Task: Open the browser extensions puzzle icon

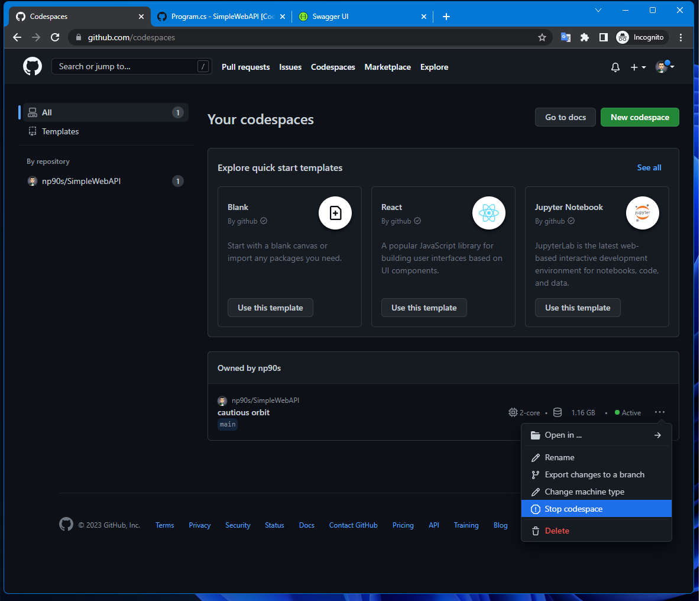Action: tap(584, 37)
